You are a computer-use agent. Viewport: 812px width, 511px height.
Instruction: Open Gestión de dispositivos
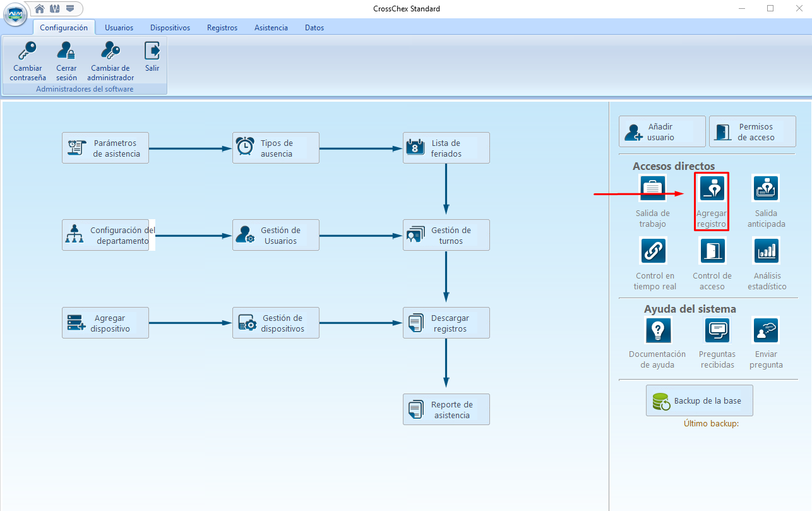tap(276, 323)
